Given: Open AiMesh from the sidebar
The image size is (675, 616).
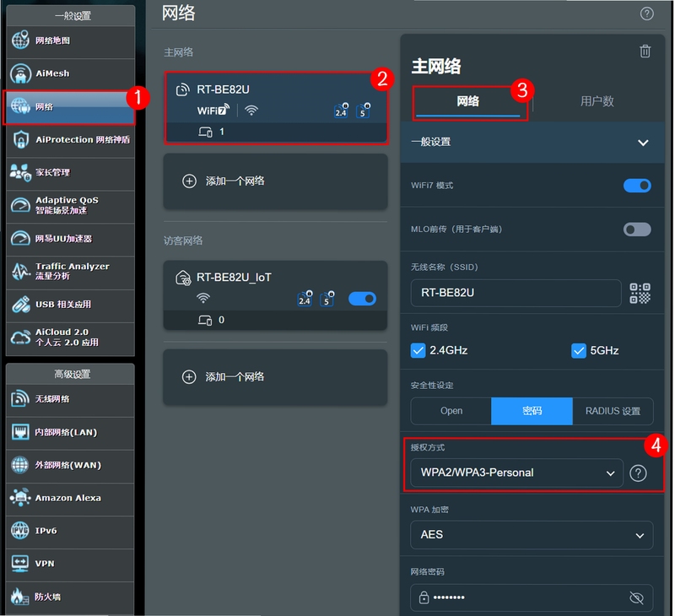Looking at the screenshot, I should [70, 73].
